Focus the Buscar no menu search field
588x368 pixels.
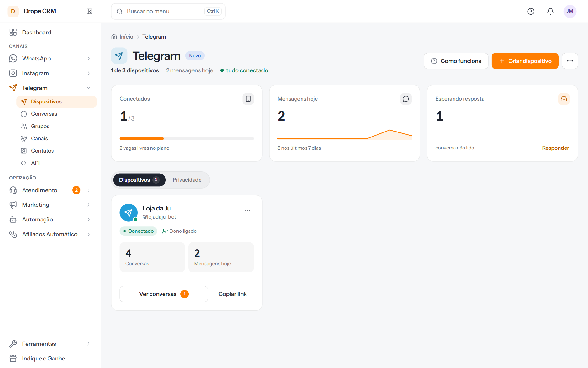(x=168, y=11)
